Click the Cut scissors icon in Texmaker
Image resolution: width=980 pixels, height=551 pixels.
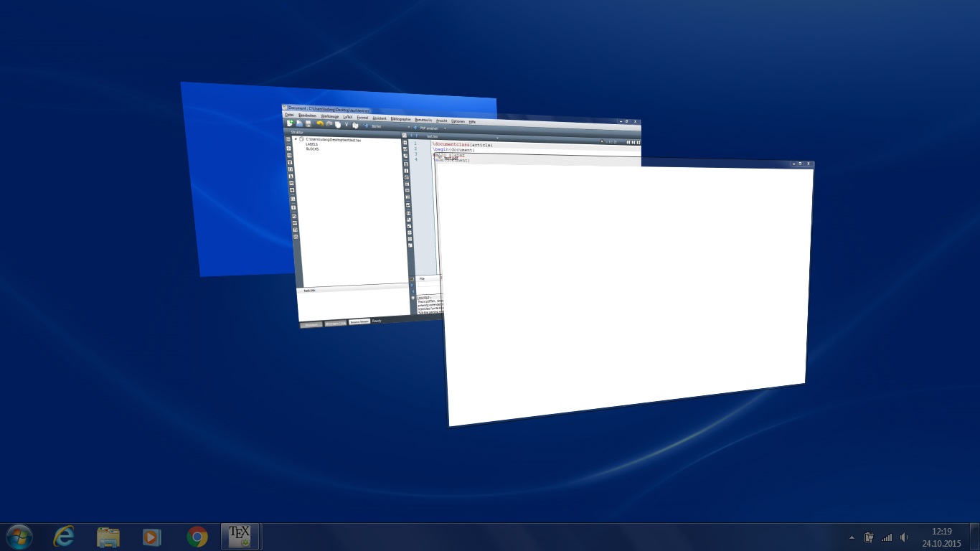click(x=347, y=124)
